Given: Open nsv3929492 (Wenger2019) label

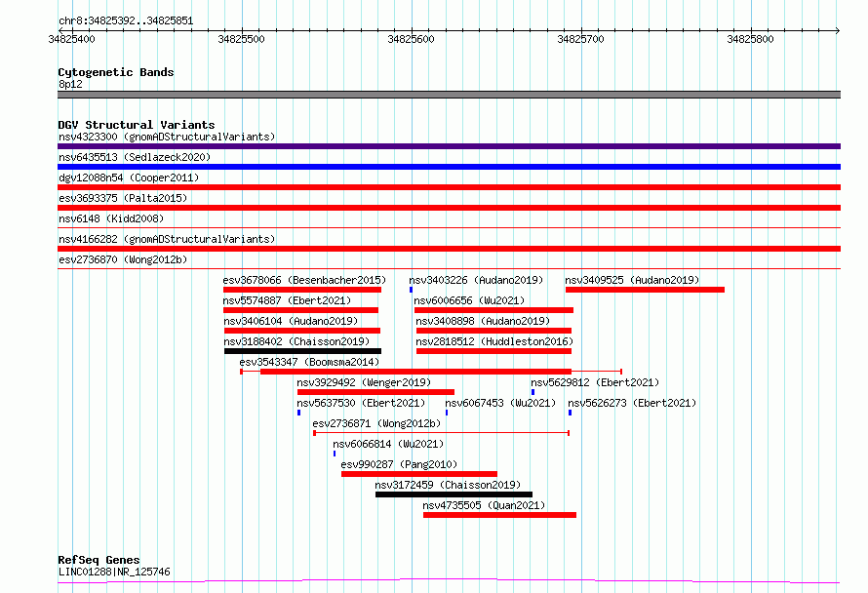Looking at the screenshot, I should coord(364,382).
